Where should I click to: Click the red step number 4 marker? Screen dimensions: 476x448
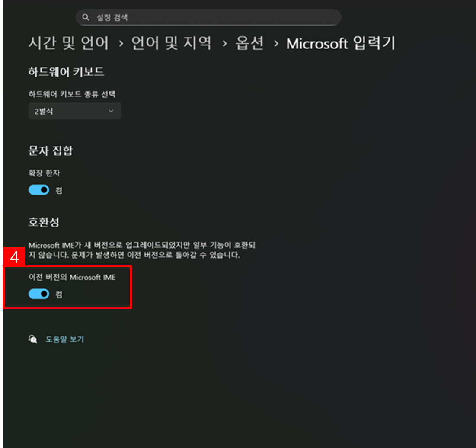coord(14,257)
